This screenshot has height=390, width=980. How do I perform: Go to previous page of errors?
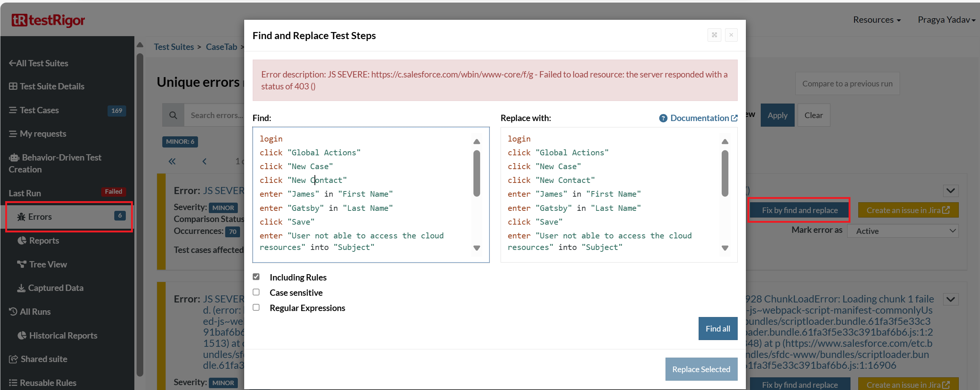(204, 161)
